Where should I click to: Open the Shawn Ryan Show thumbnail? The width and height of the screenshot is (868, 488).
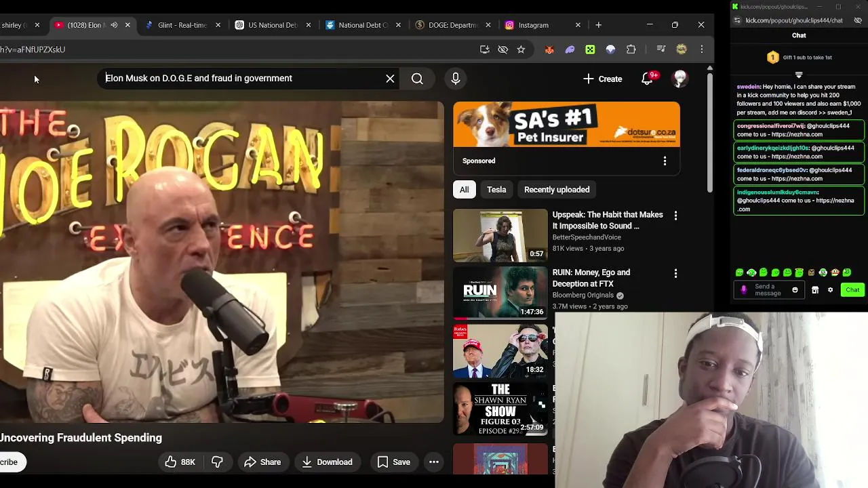tap(500, 409)
